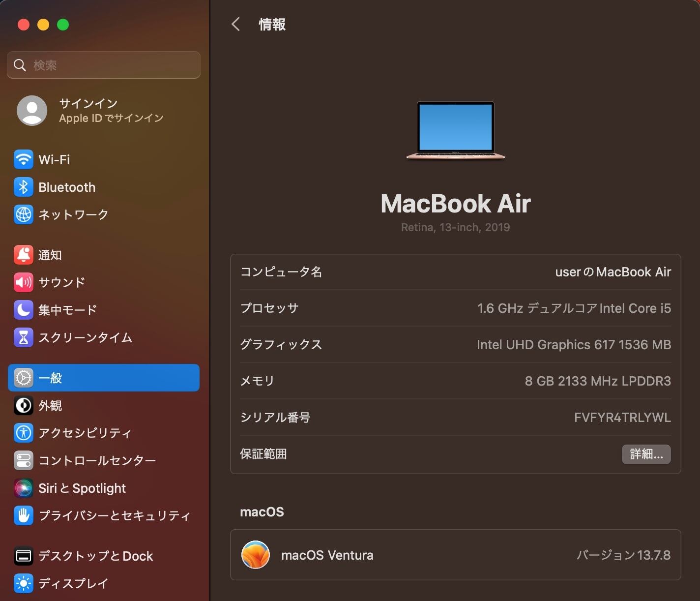Select the ネットワーク globe icon
700x601 pixels.
pos(24,214)
